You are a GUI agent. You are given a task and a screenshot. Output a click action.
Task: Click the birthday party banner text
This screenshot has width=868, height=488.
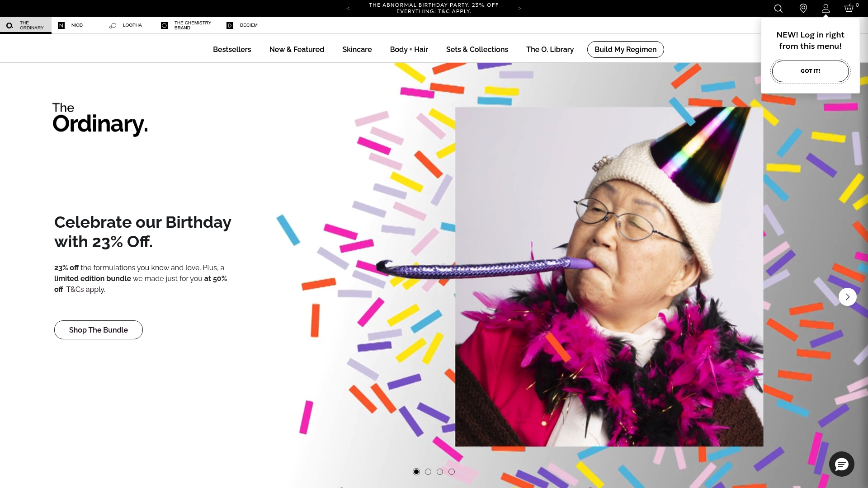tap(434, 8)
